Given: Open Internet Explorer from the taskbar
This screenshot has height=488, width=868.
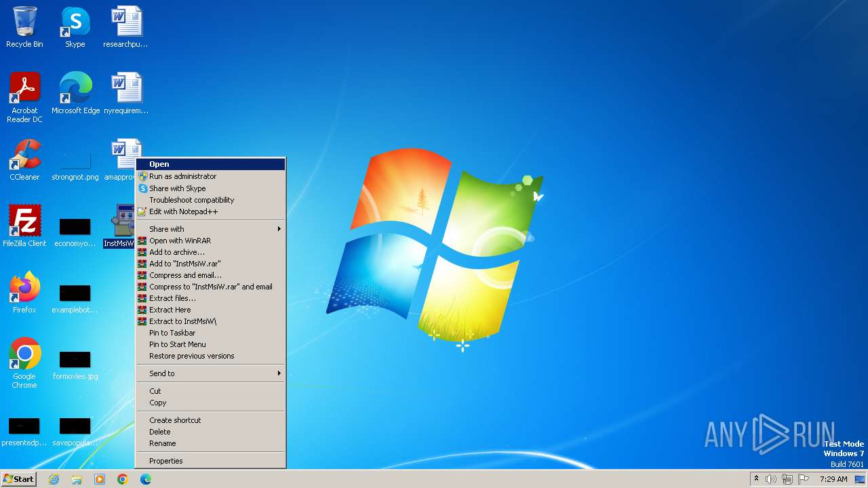Looking at the screenshot, I should [54, 479].
